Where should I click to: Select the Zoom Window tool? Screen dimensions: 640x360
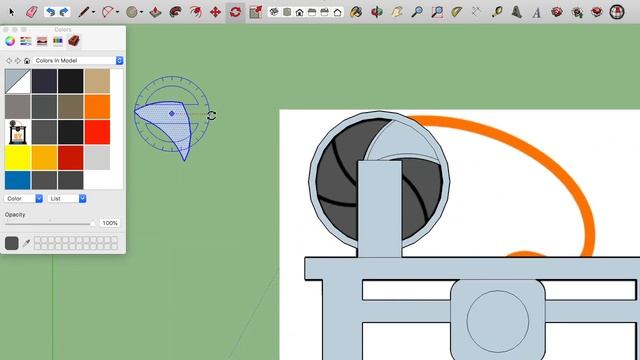pyautogui.click(x=437, y=12)
